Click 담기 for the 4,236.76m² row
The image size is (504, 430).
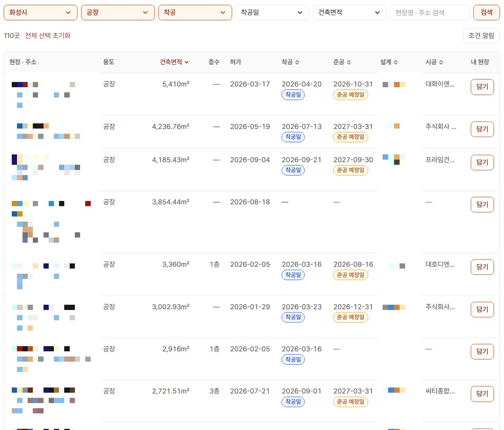(x=482, y=129)
